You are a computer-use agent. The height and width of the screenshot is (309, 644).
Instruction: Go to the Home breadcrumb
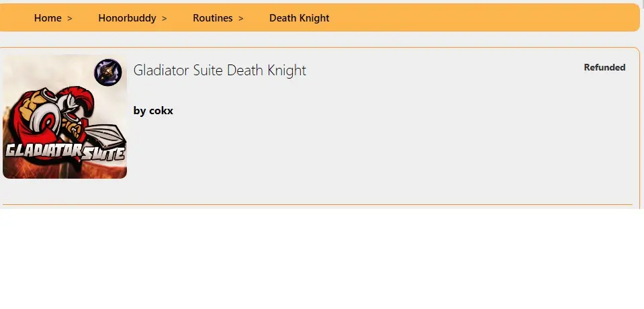[x=48, y=18]
